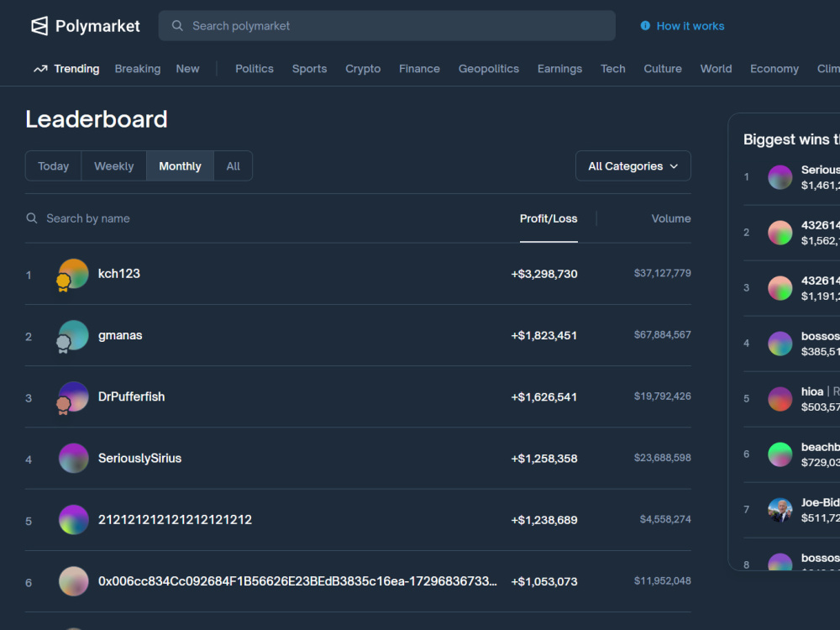
Task: Click the bronze medal badge on DrPufferfish
Action: pos(63,405)
